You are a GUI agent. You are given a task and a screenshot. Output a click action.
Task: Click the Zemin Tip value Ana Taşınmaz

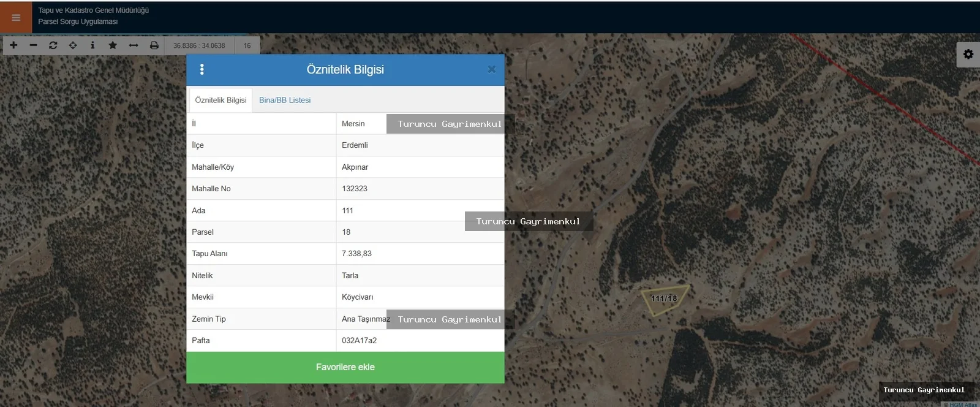(x=366, y=319)
